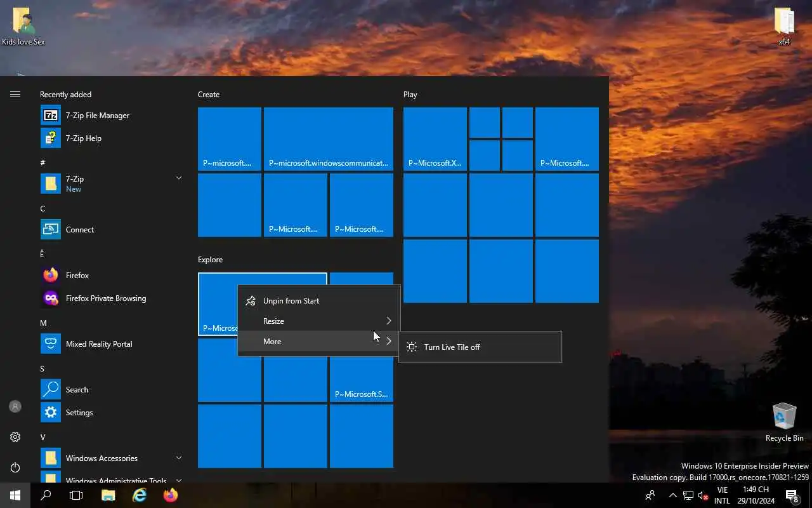812x508 pixels.
Task: Choose Resize in the context menu
Action: click(319, 321)
